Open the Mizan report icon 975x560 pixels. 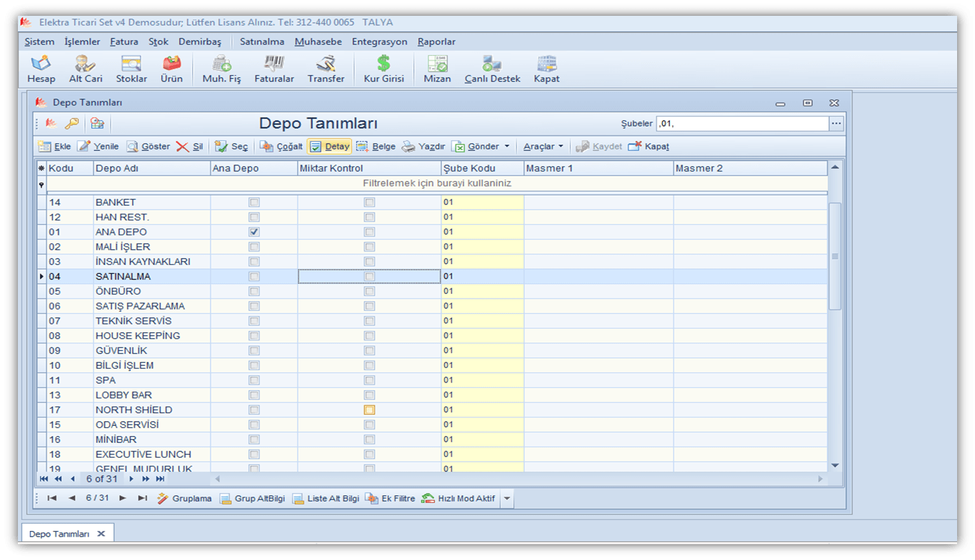(437, 69)
